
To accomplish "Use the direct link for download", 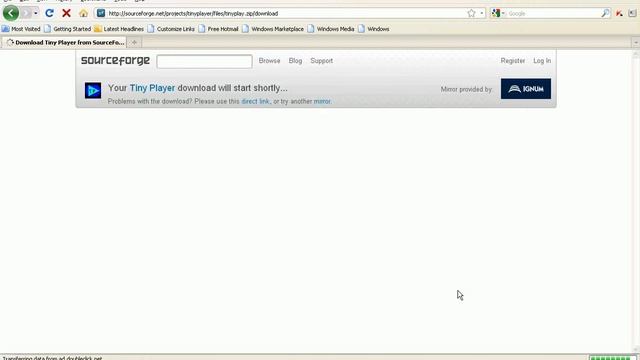I will pyautogui.click(x=255, y=101).
